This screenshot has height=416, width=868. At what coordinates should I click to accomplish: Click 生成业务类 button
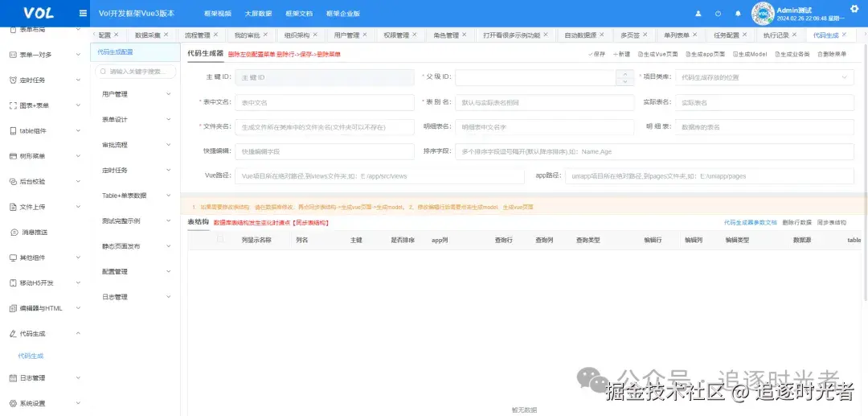(792, 54)
